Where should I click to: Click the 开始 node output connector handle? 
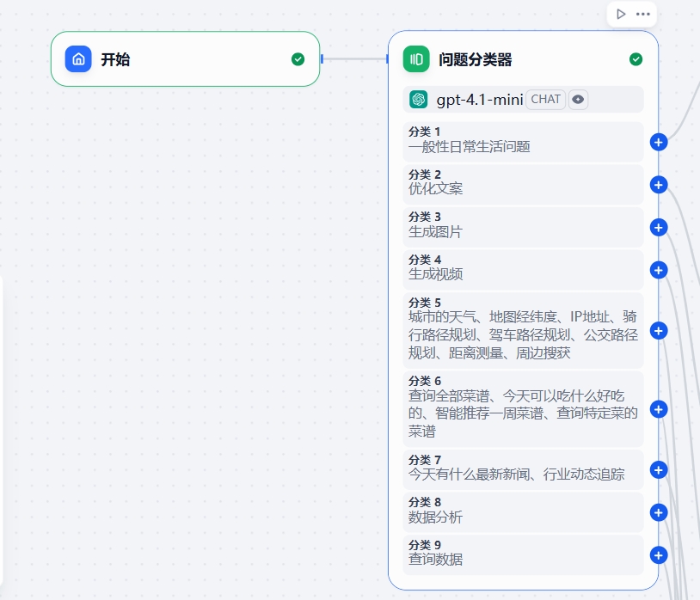(322, 59)
